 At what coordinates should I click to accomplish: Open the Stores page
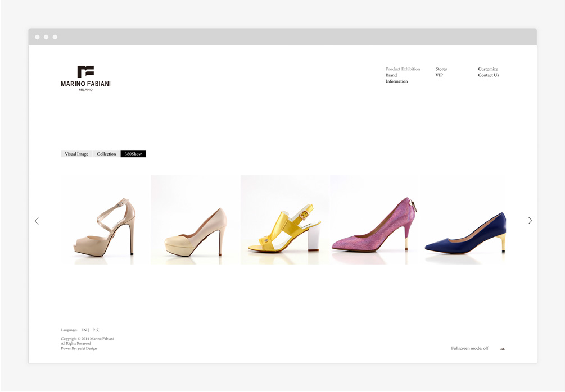(x=441, y=69)
